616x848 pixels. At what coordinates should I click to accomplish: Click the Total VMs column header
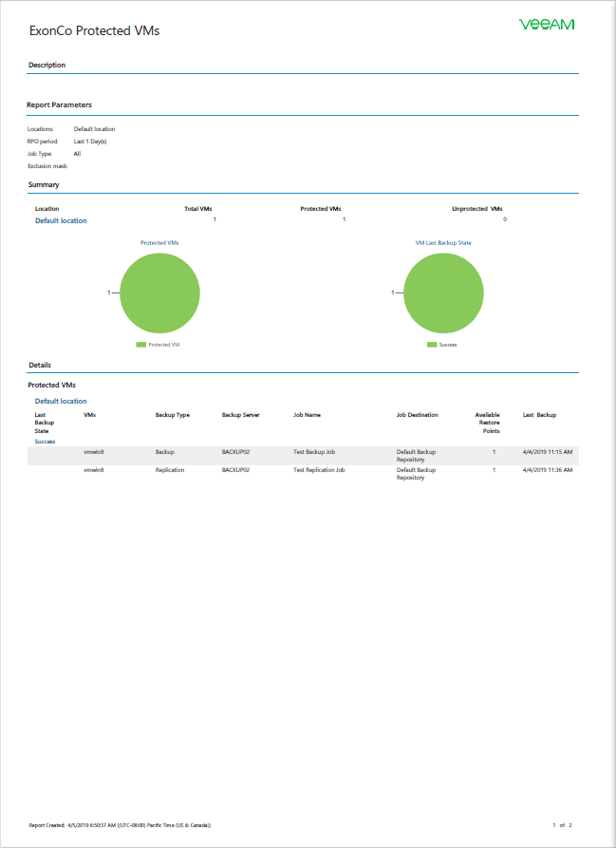pyautogui.click(x=198, y=209)
